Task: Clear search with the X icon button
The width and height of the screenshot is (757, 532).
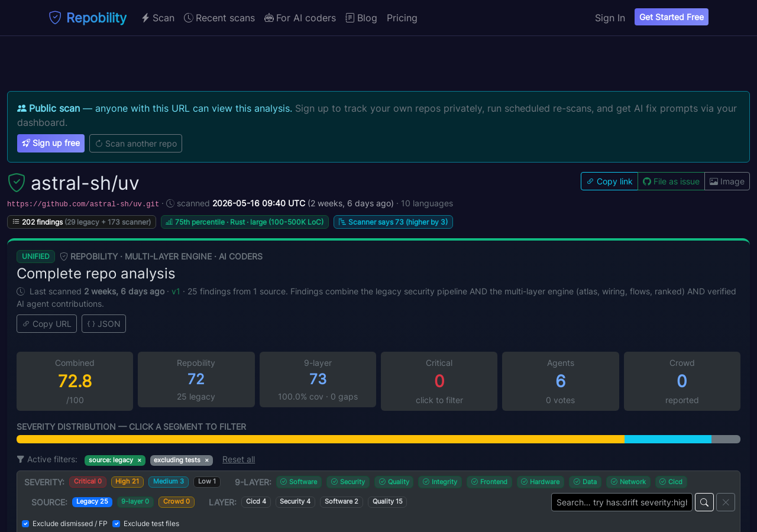Action: click(726, 502)
